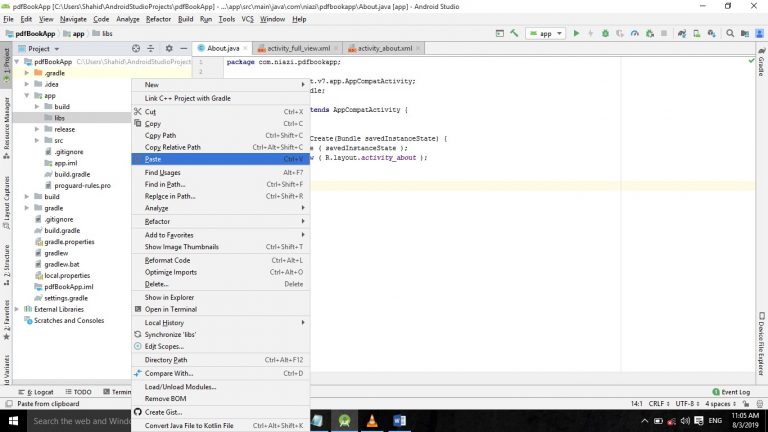
Task: Open the VCS menu
Action: tap(247, 19)
